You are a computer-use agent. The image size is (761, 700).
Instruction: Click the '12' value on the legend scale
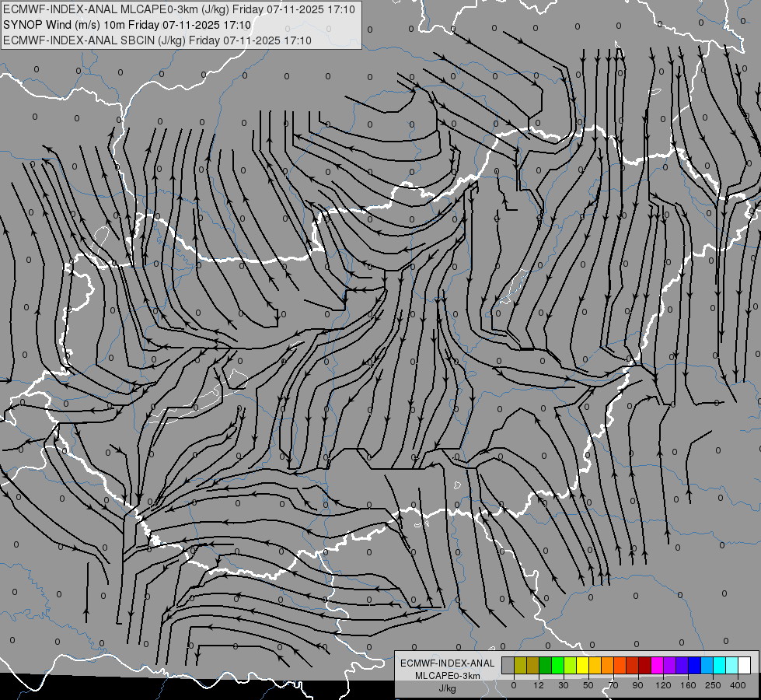click(x=538, y=685)
